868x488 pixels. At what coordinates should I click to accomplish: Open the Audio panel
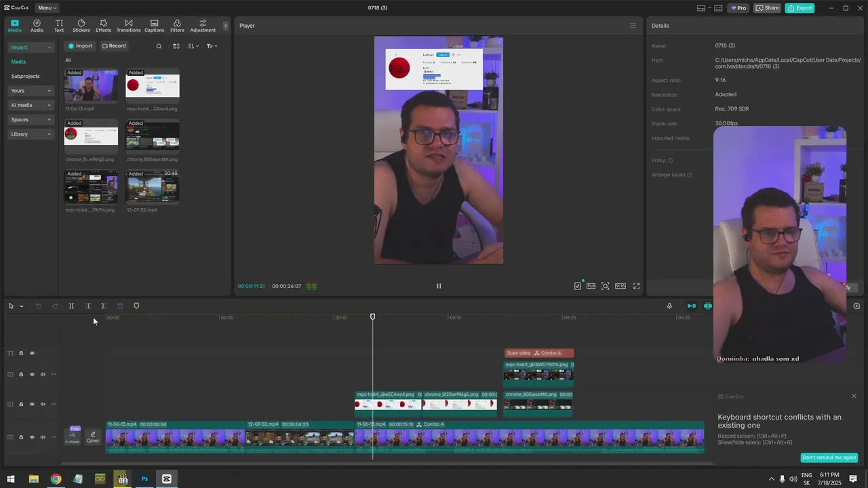(37, 26)
